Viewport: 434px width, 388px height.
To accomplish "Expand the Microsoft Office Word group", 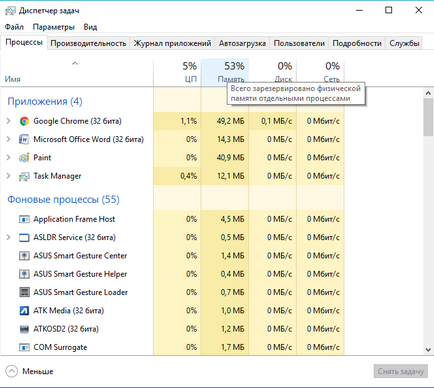I will tap(8, 139).
